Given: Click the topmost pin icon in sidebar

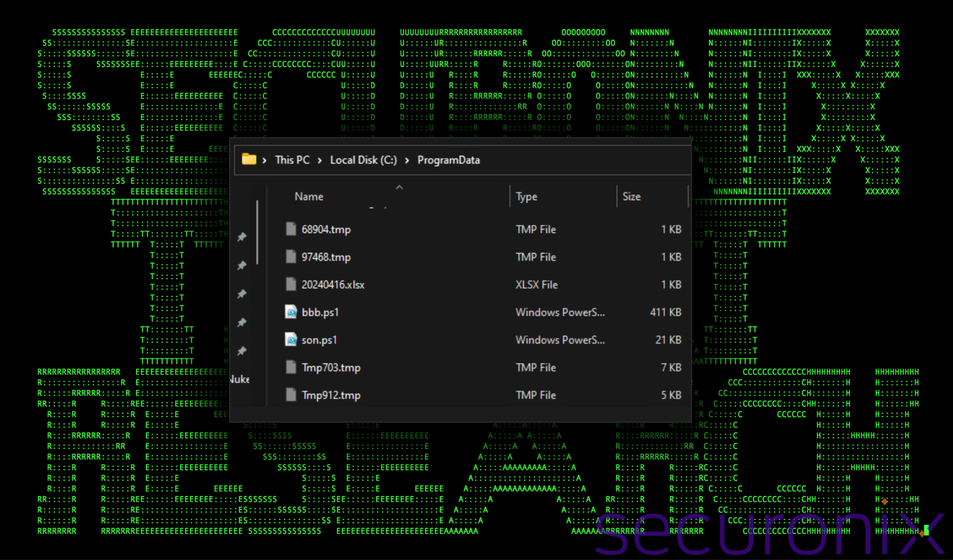Looking at the screenshot, I should click(242, 237).
